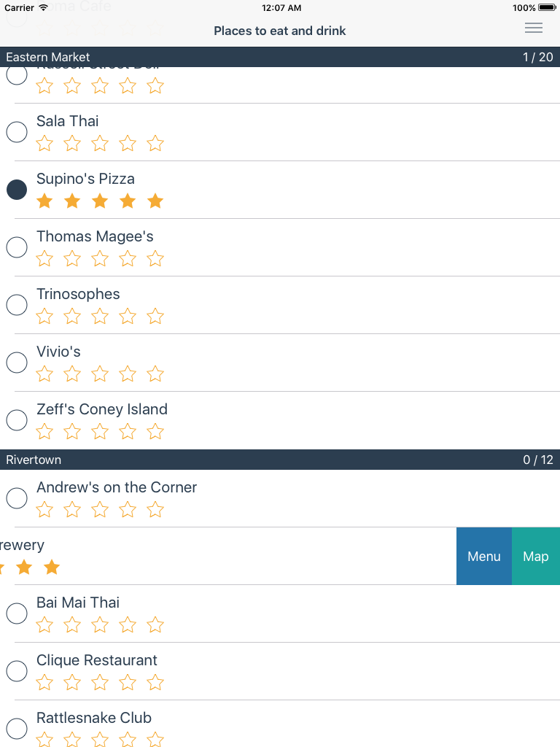560x747 pixels.
Task: Tap the teal Map button
Action: [x=536, y=556]
